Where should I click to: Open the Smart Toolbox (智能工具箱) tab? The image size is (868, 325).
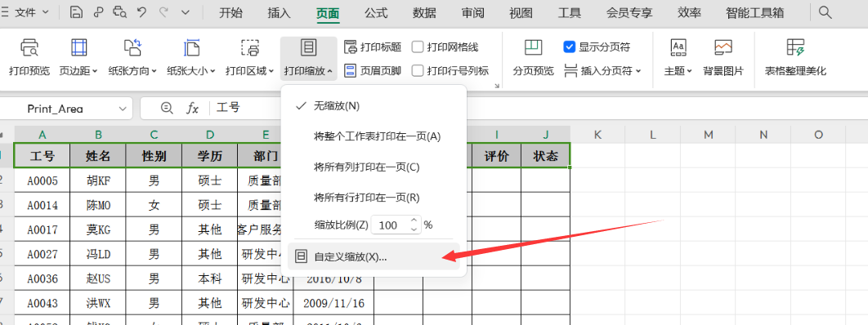(755, 13)
